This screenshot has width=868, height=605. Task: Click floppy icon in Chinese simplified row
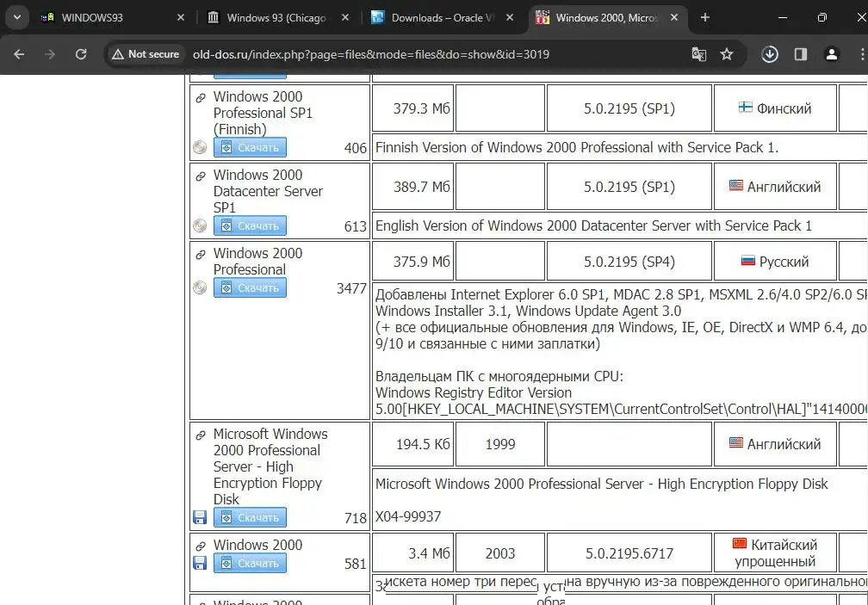pos(200,563)
